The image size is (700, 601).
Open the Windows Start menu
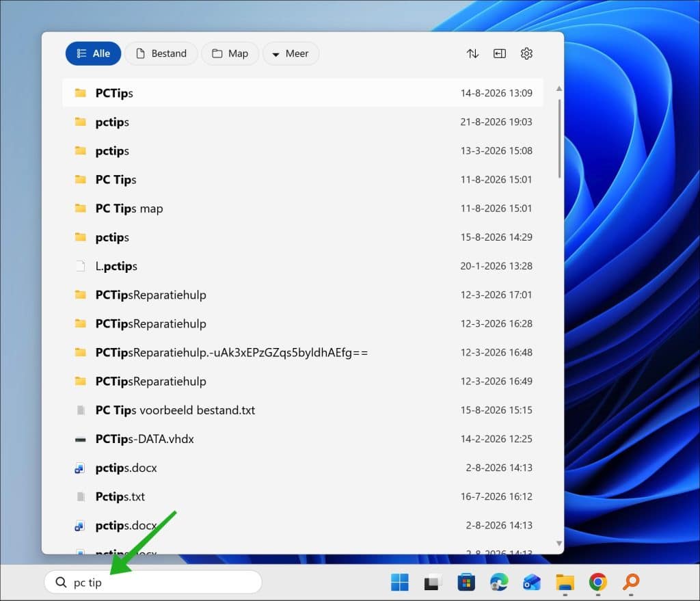click(x=399, y=583)
